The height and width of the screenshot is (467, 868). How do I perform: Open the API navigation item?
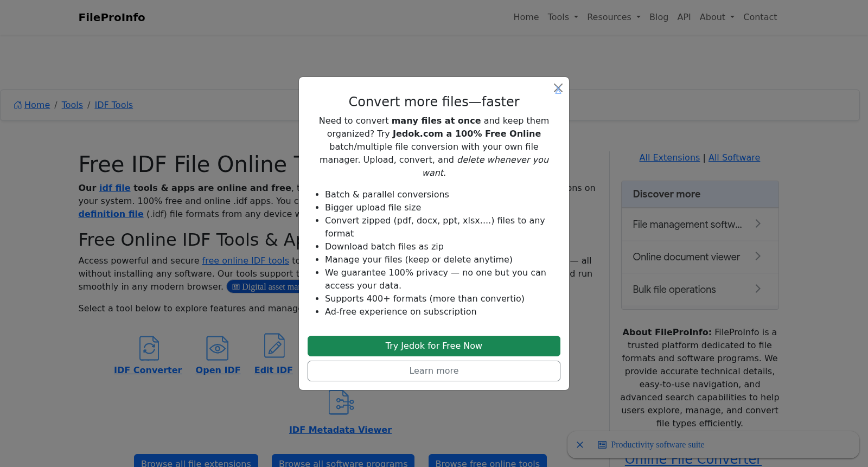[684, 17]
